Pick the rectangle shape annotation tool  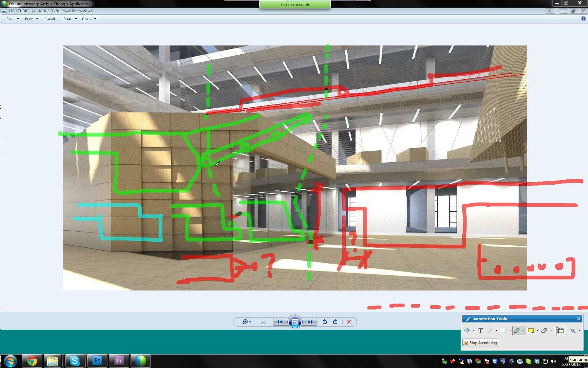point(503,330)
